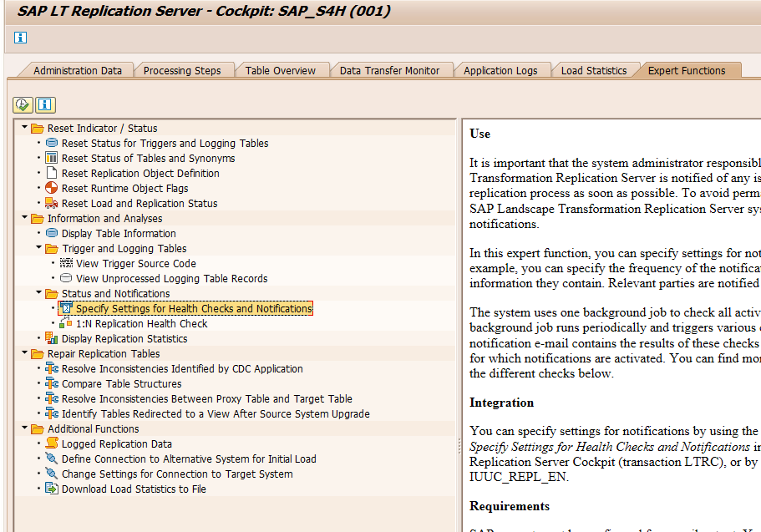Collapse the Trigger and Logging Tables subfolder
Screen dimensions: 761x532
[x=38, y=247]
